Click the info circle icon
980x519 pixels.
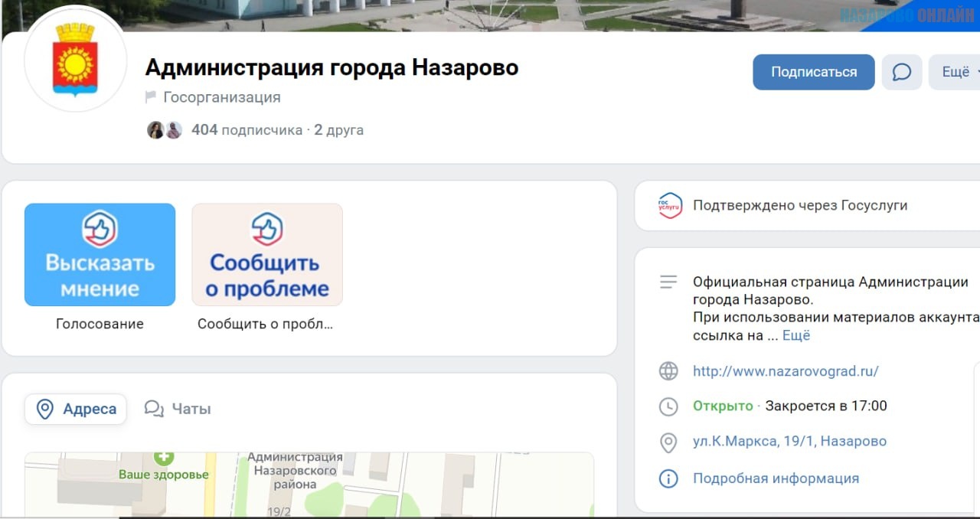[x=668, y=478]
